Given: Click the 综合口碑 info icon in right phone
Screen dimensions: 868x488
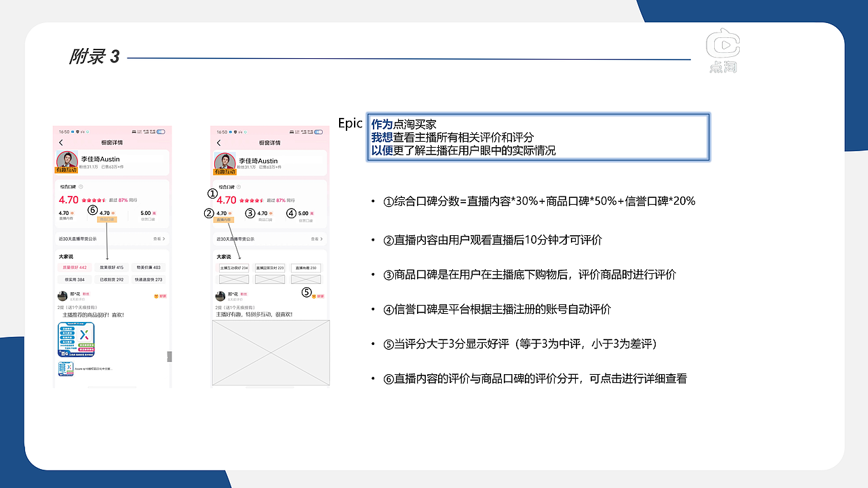Looking at the screenshot, I should (x=239, y=186).
